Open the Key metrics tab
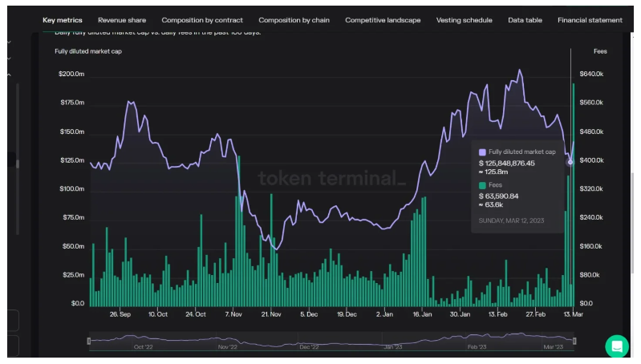 (62, 20)
